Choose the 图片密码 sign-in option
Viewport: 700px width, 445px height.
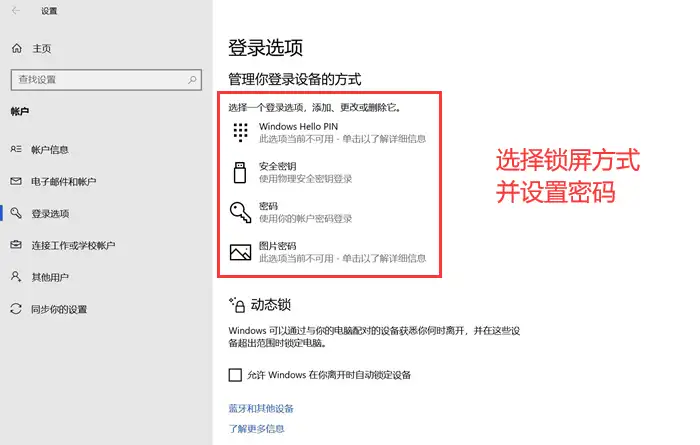pos(329,252)
